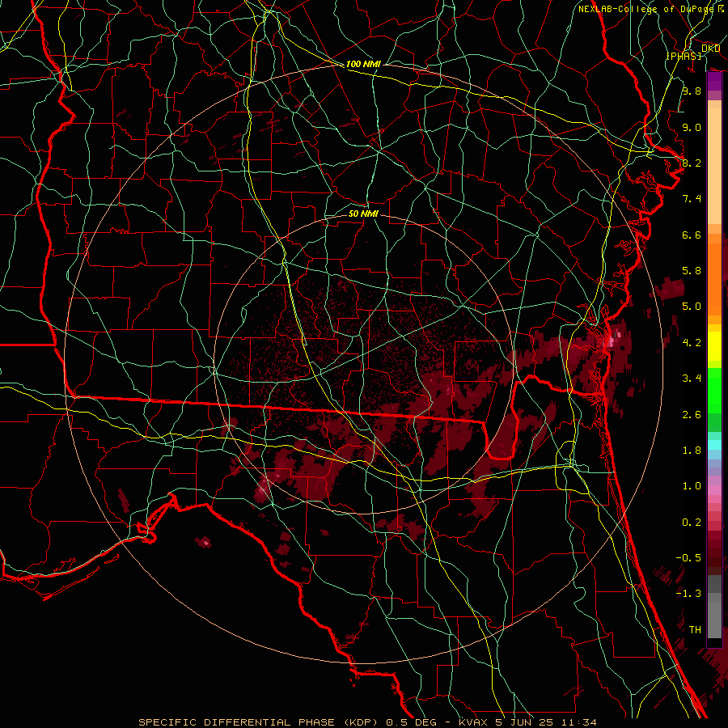Click the bright green segment of color bar
The image size is (728, 728).
714,389
